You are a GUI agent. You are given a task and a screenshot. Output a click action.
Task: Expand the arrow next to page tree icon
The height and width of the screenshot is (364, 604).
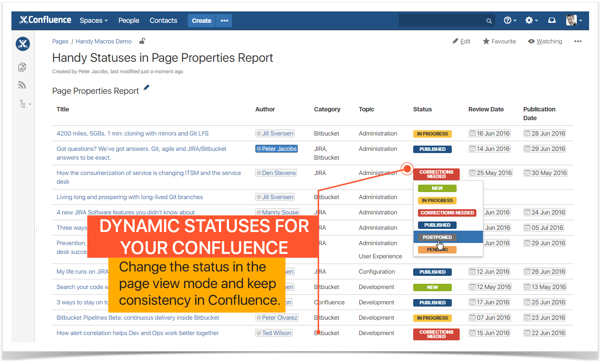click(x=30, y=104)
